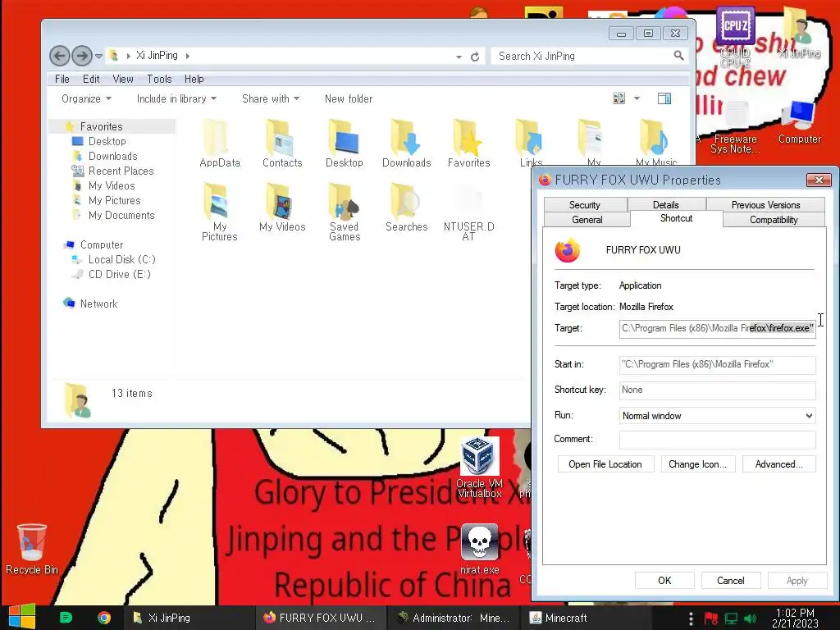The width and height of the screenshot is (840, 630).
Task: Open the My Videos folder in file pane
Action: (282, 207)
